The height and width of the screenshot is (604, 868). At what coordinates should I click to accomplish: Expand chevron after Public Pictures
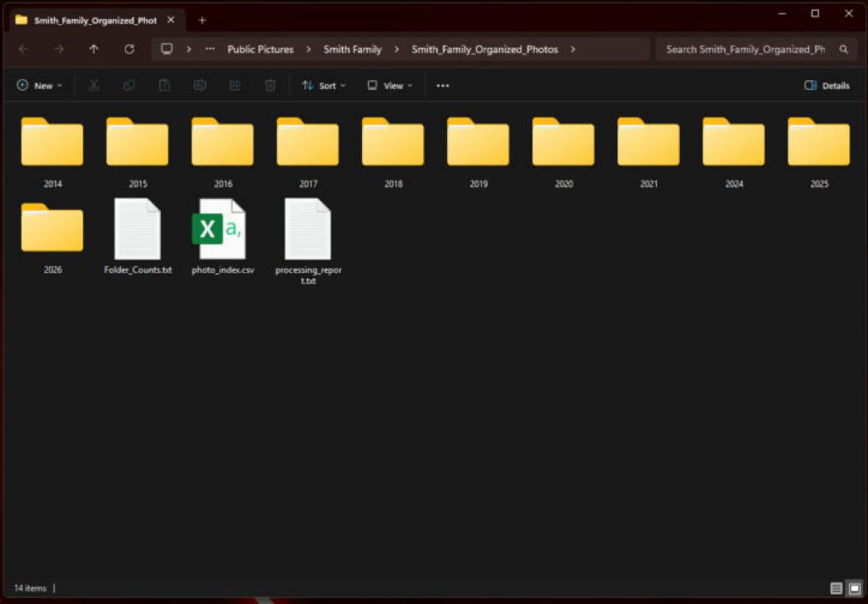tap(308, 49)
